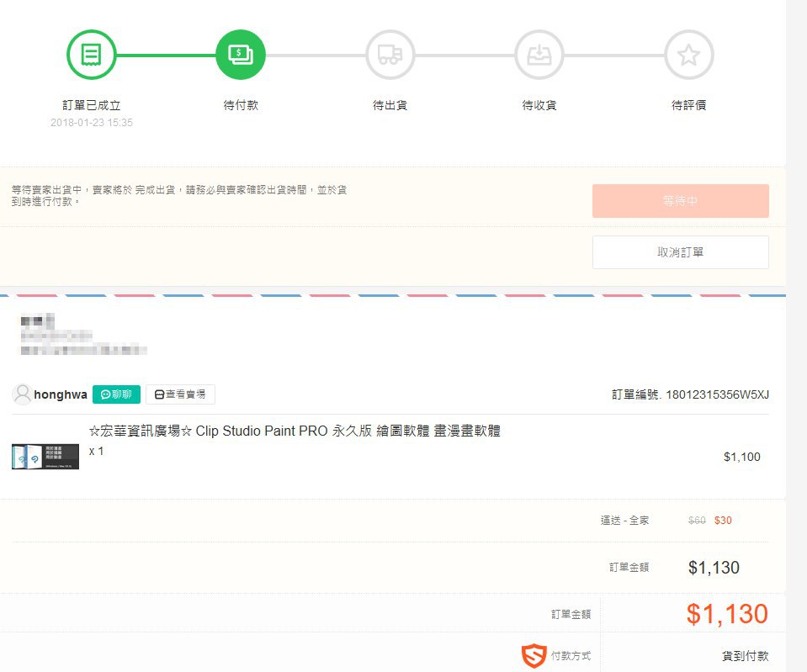The height and width of the screenshot is (672, 807).
Task: Open the honghwa seller name link
Action: click(x=61, y=394)
